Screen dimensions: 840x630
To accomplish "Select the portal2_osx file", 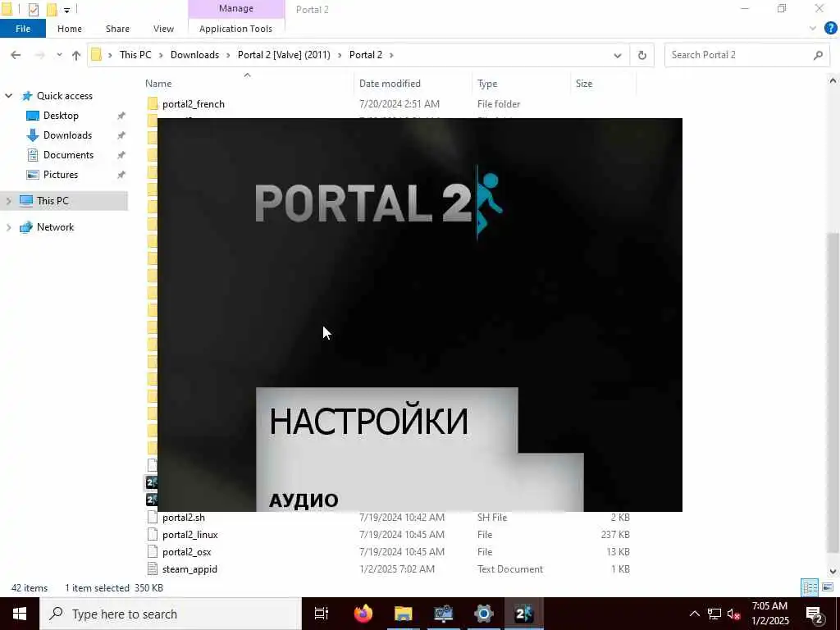I will pos(186,552).
